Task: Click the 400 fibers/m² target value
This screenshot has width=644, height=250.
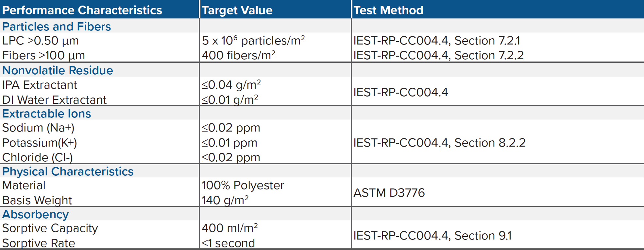Action: (238, 55)
